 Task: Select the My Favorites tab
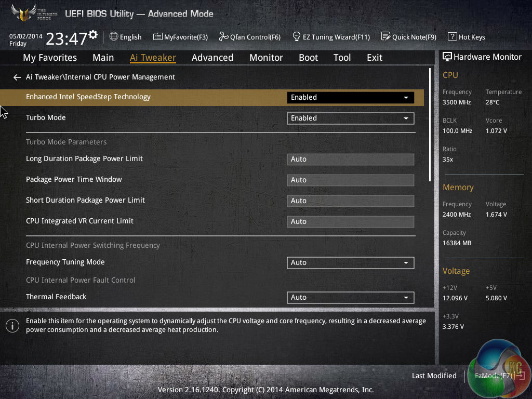(50, 58)
